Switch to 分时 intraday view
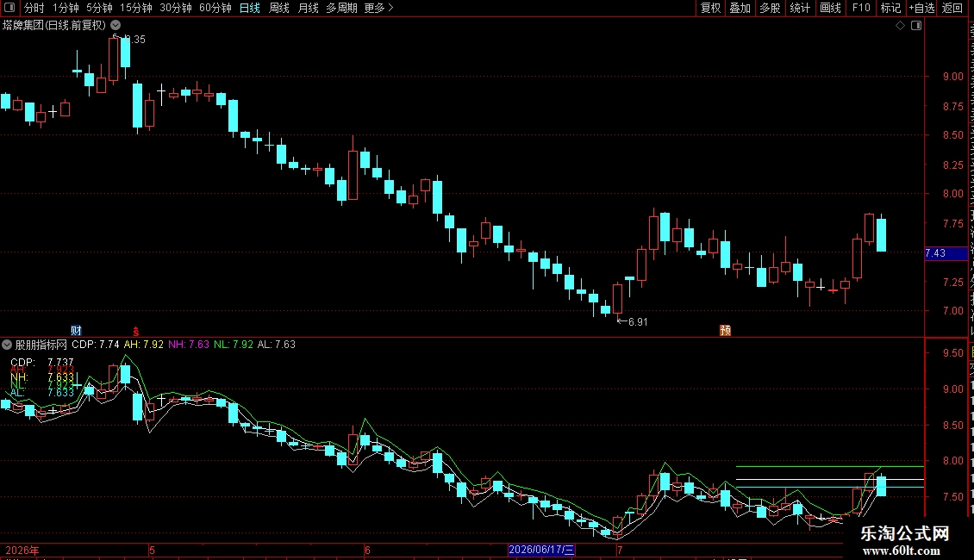 tap(34, 8)
